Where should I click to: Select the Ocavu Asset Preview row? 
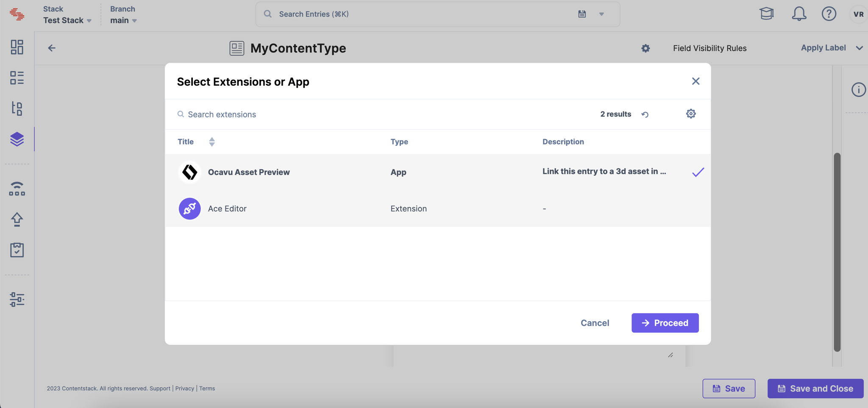(437, 172)
